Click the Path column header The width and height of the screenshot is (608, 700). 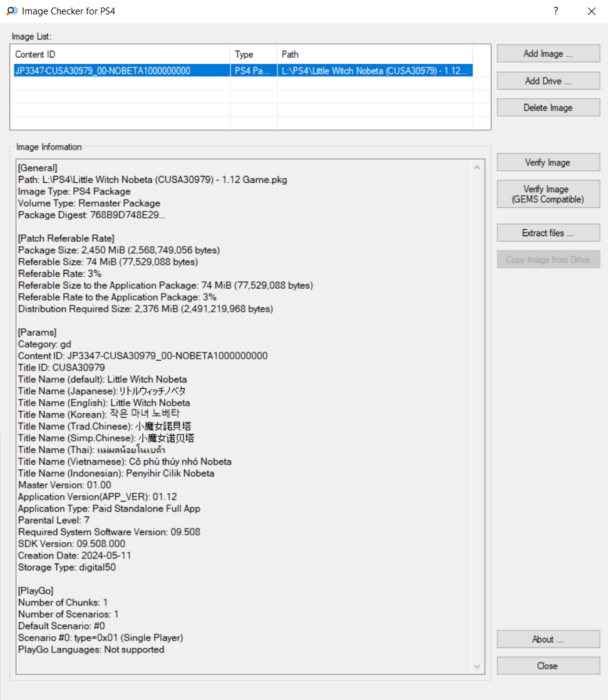point(375,54)
